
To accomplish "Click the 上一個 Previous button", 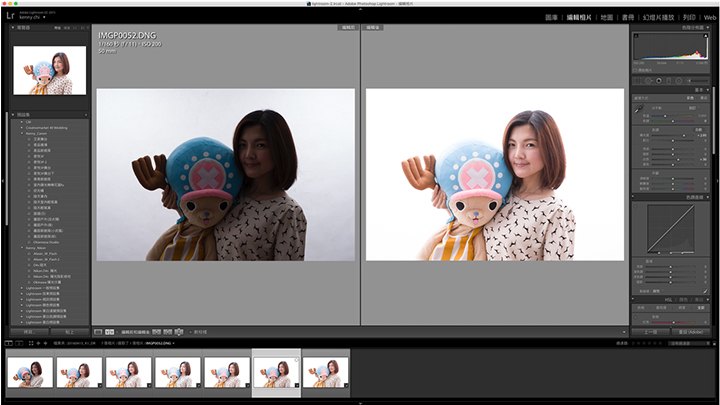I will point(650,332).
